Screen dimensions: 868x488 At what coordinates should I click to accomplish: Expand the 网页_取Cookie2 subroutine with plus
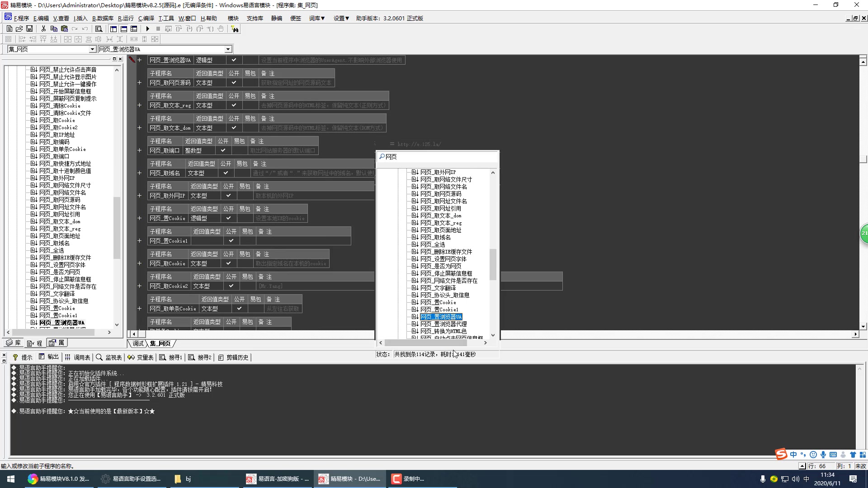pos(140,286)
